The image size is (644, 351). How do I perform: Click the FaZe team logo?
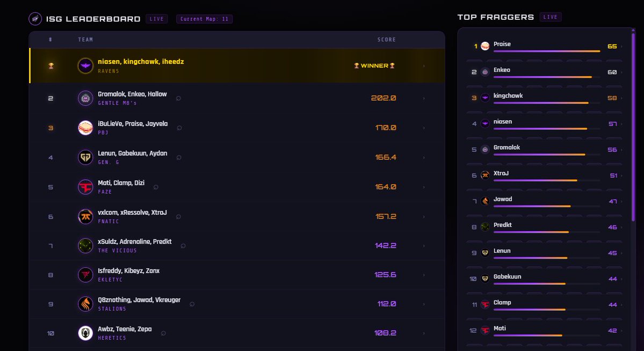point(85,187)
